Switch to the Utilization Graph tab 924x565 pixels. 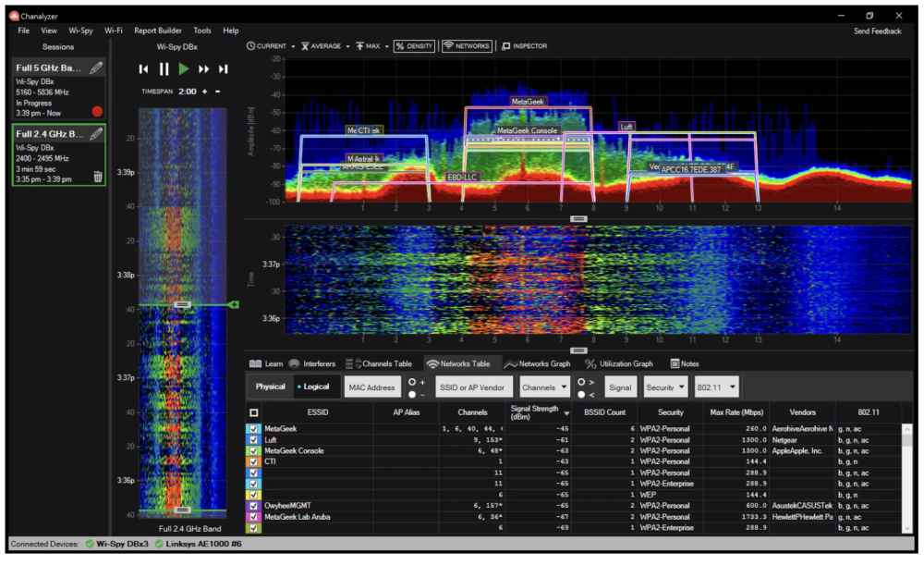click(x=618, y=364)
